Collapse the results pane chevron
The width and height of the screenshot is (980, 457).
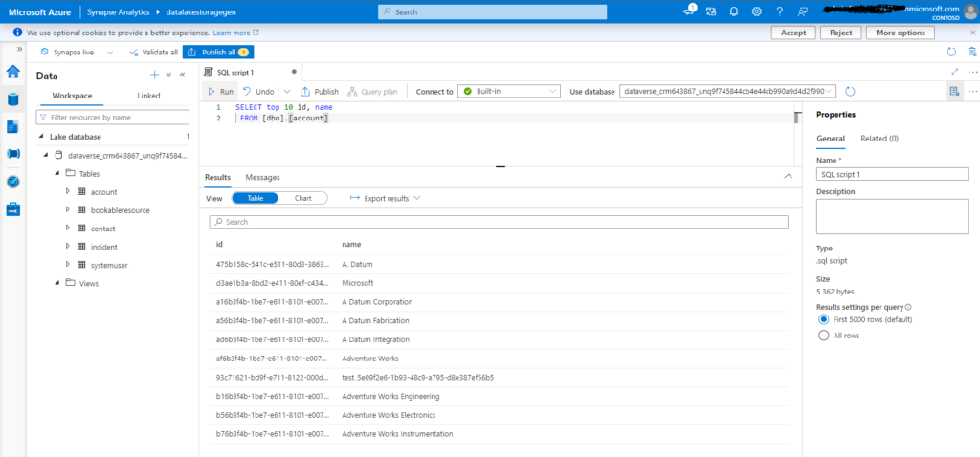[x=789, y=177]
